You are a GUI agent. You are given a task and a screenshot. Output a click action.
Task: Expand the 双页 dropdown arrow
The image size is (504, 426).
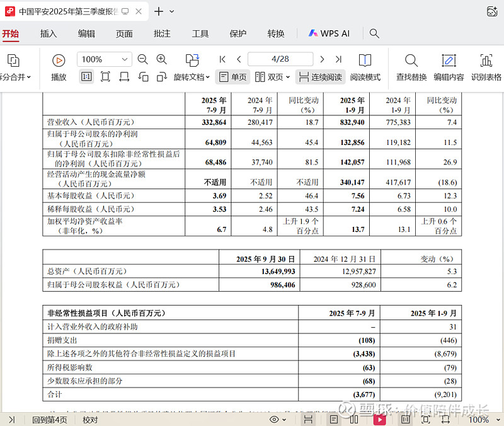point(288,77)
